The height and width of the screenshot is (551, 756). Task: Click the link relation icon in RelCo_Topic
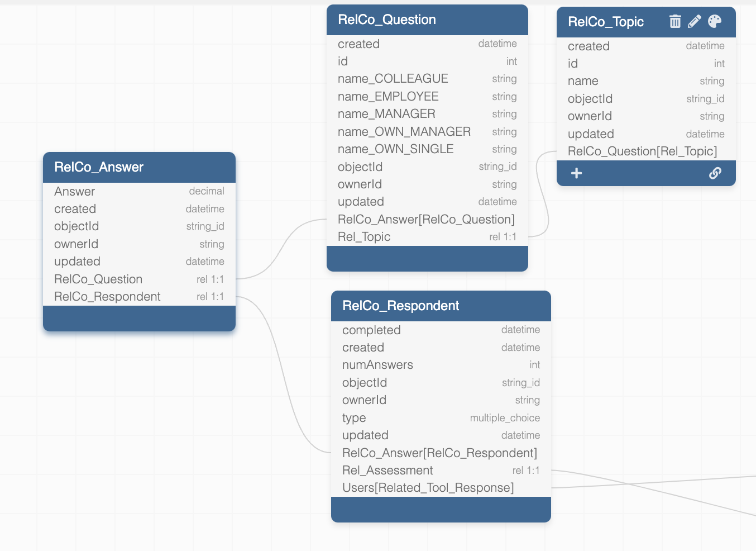coord(715,173)
